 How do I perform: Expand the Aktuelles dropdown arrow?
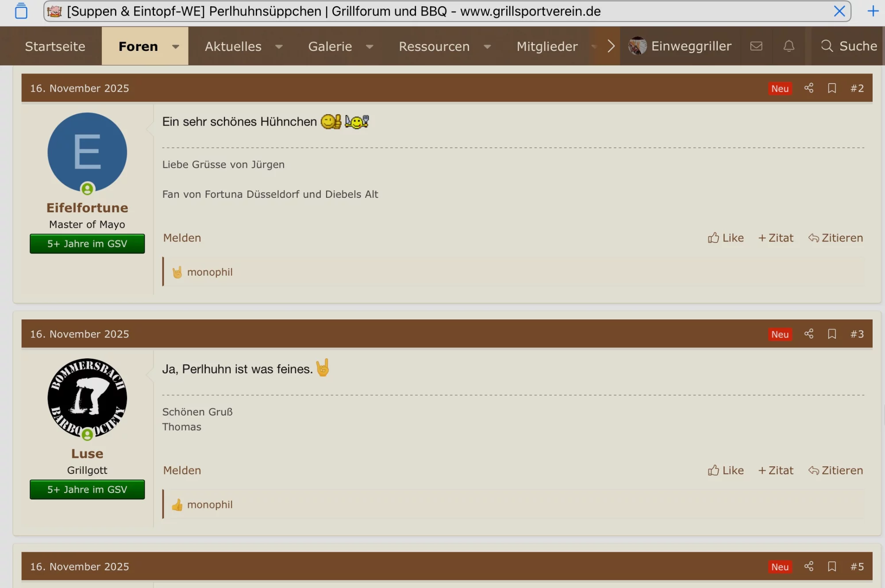pyautogui.click(x=279, y=46)
